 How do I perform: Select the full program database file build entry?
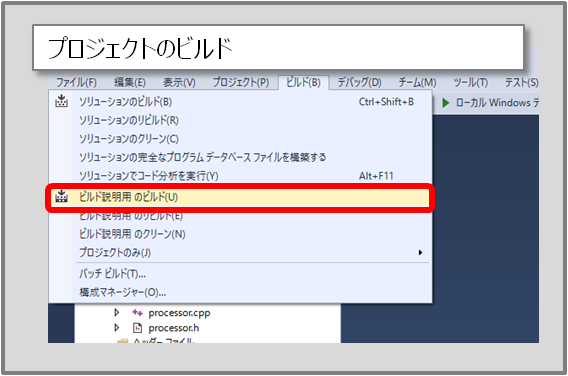[x=240, y=157]
